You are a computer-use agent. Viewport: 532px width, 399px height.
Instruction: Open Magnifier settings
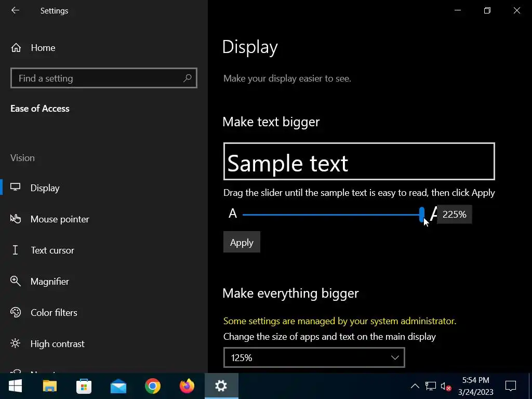(49, 282)
